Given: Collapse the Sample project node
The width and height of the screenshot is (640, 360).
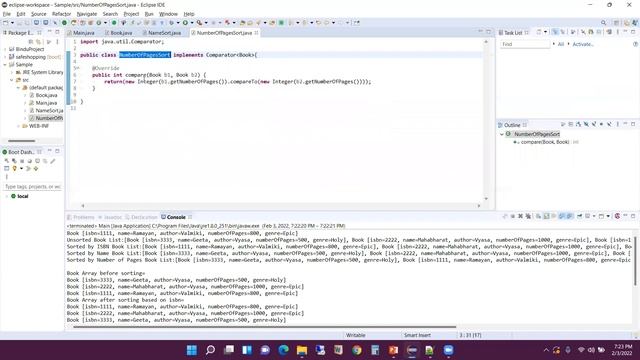Looking at the screenshot, I should [x=5, y=64].
